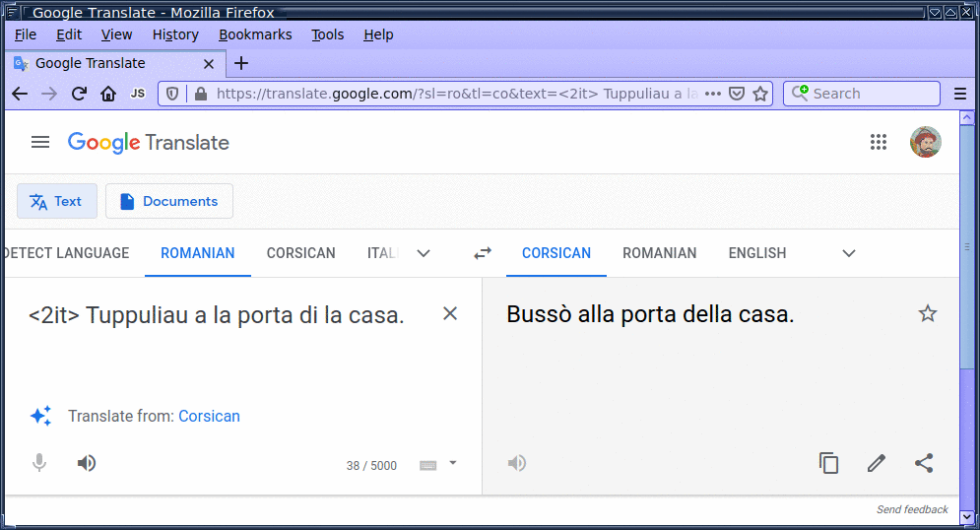Toggle the on-screen keyboard icon

point(428,465)
